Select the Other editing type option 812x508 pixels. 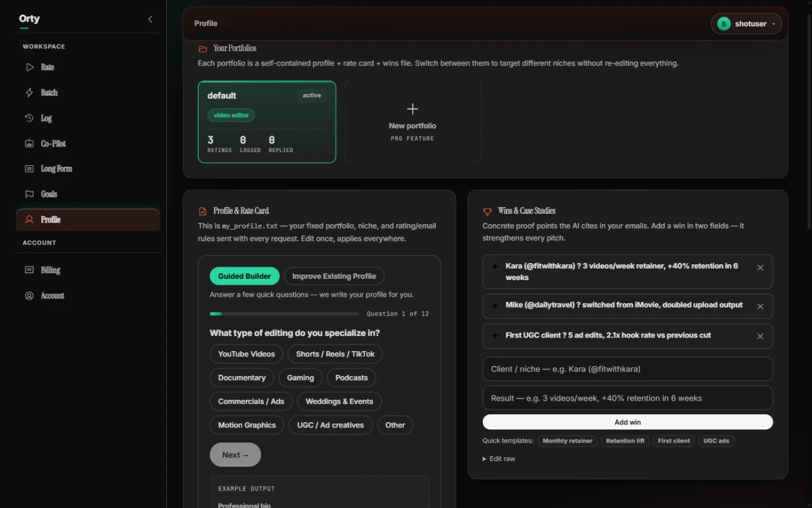click(x=395, y=425)
